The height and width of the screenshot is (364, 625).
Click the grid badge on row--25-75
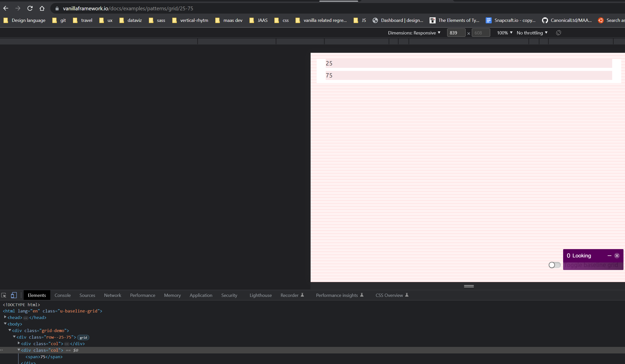pos(83,337)
